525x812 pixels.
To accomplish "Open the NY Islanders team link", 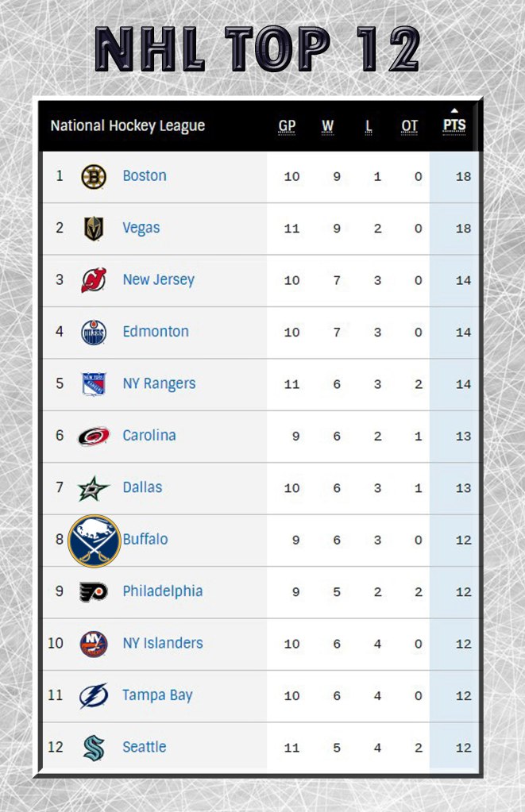I will pyautogui.click(x=163, y=643).
